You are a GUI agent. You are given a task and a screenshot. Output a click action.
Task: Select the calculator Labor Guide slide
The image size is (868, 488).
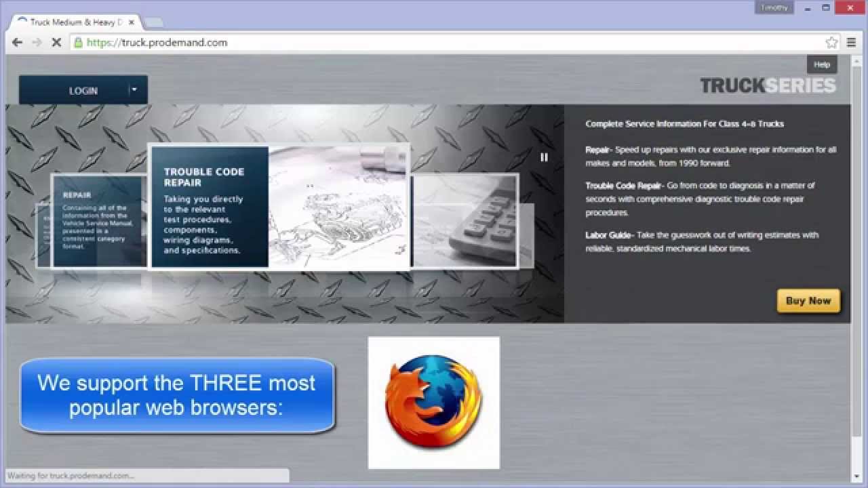(x=465, y=221)
